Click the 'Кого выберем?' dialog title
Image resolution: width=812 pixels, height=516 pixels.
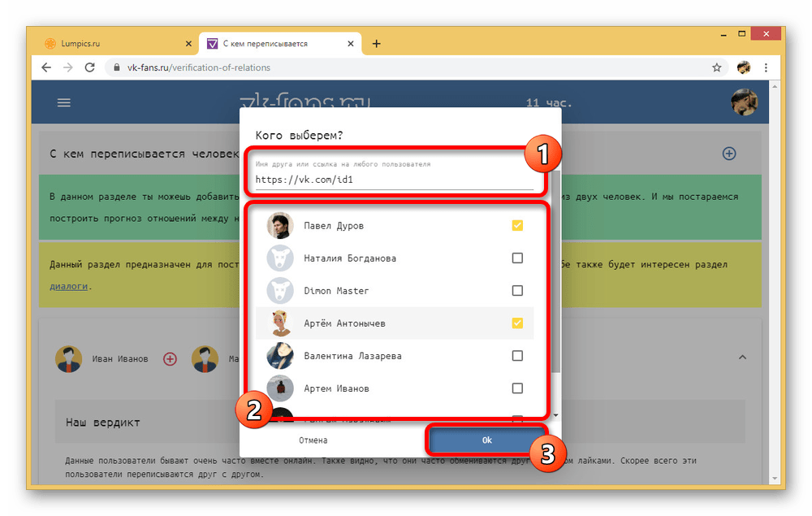(x=299, y=136)
